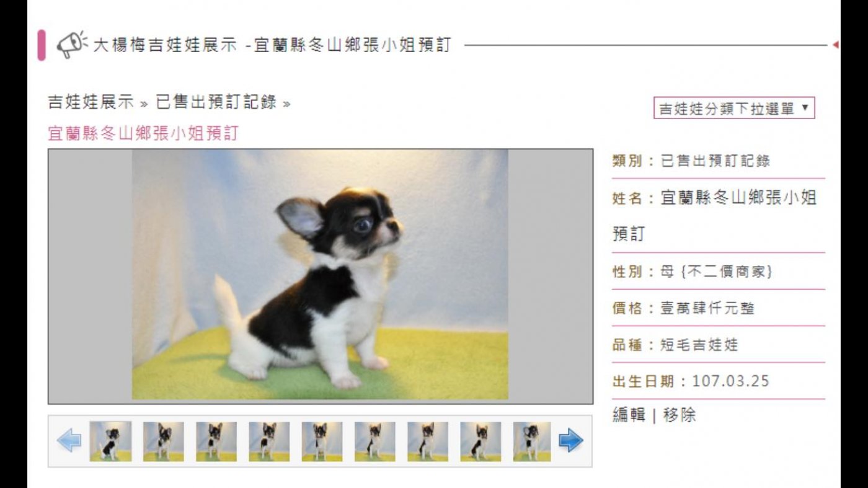Viewport: 868px width, 488px height.
Task: Click the 吉娃娃展示 breadcrumb link
Action: [x=91, y=102]
